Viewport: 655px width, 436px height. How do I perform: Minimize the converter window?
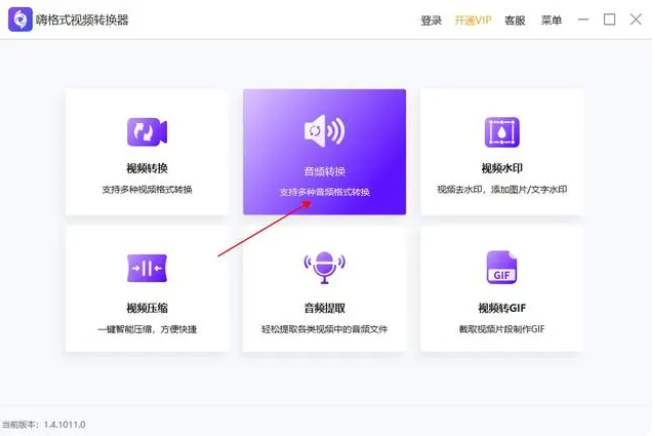[x=583, y=19]
